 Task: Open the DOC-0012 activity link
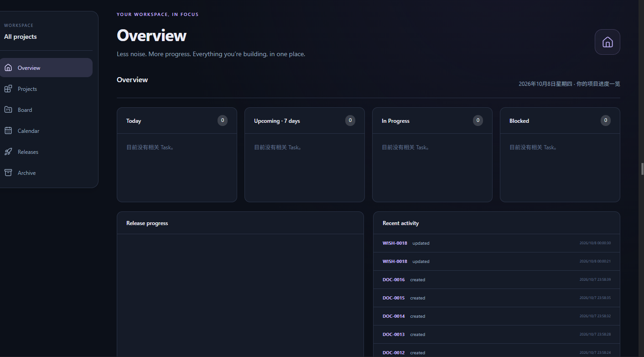coord(394,353)
